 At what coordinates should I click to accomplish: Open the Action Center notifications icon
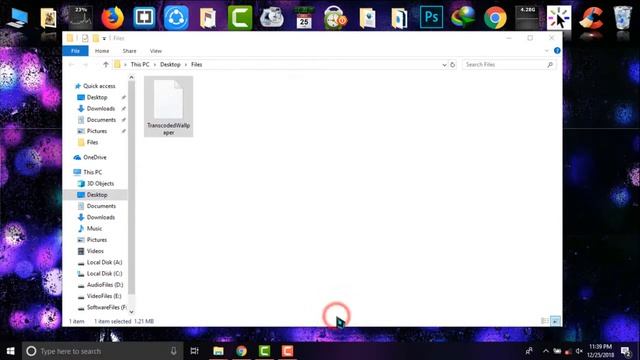click(626, 351)
